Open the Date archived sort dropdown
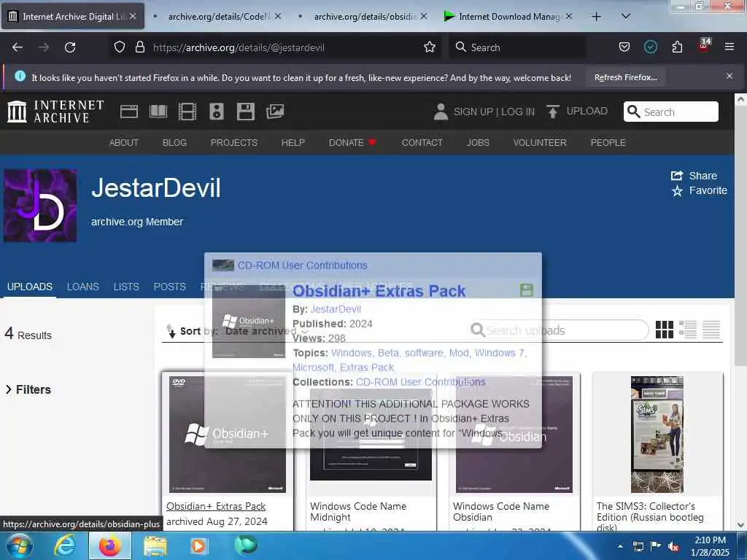The height and width of the screenshot is (560, 747). (267, 331)
